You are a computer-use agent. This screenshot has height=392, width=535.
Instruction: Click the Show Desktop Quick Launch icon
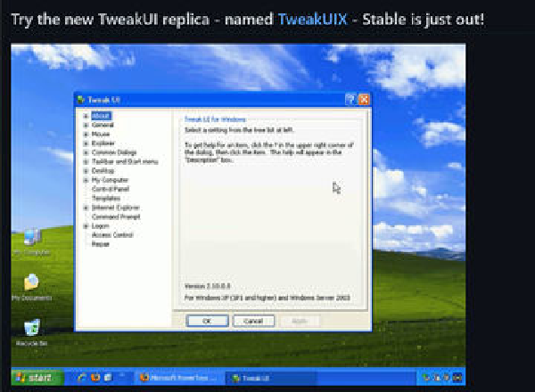point(108,378)
